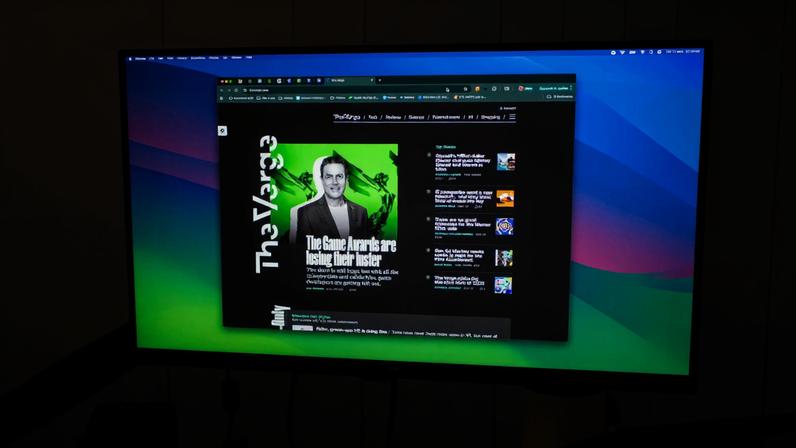Open the AI section link
796x448 pixels.
(470, 117)
